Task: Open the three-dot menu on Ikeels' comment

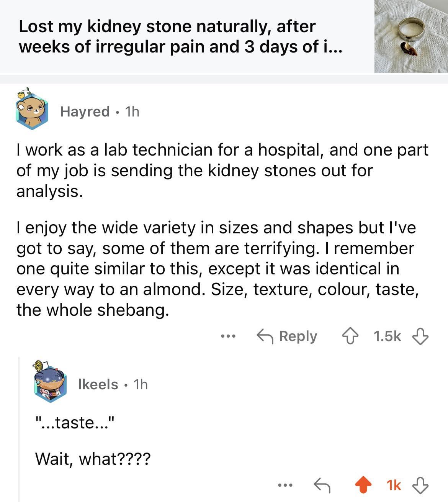Action: (x=285, y=486)
